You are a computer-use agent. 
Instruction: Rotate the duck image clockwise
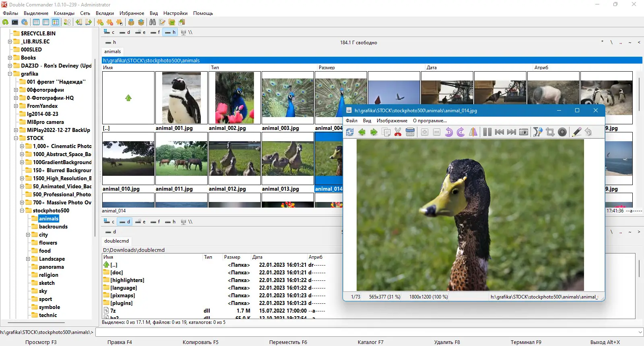461,132
